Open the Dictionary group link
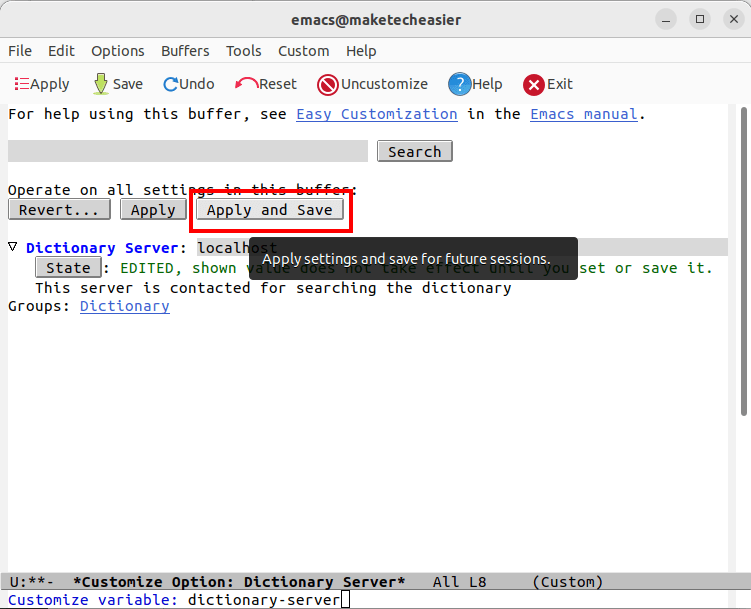Image resolution: width=751 pixels, height=609 pixels. (x=125, y=306)
